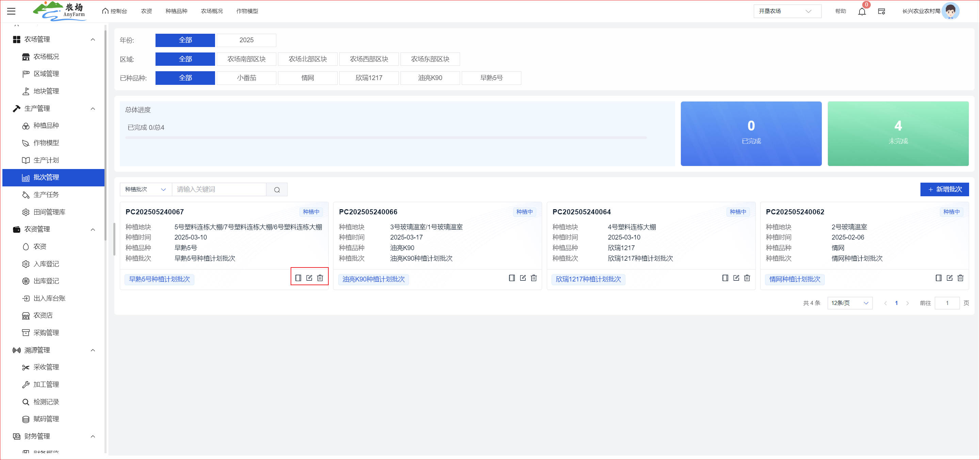This screenshot has width=980, height=460.
Task: Open the 种植批次 search type dropdown
Action: coord(145,189)
